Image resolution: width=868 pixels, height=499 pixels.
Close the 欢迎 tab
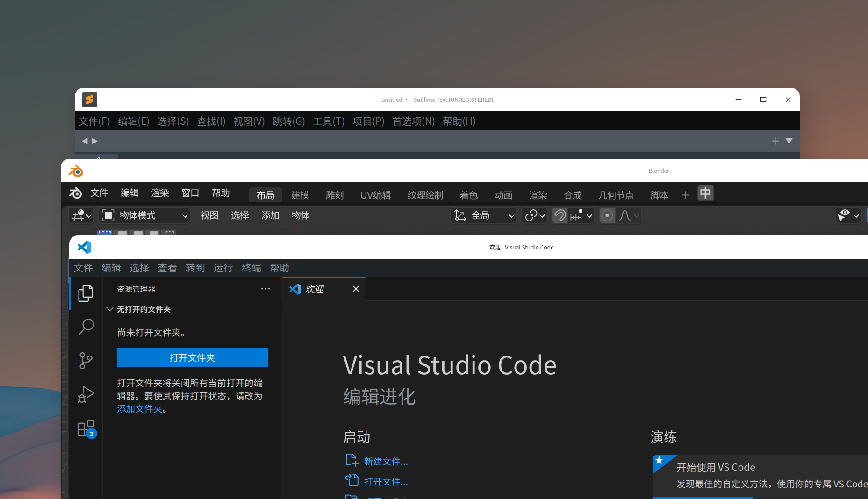pyautogui.click(x=356, y=289)
